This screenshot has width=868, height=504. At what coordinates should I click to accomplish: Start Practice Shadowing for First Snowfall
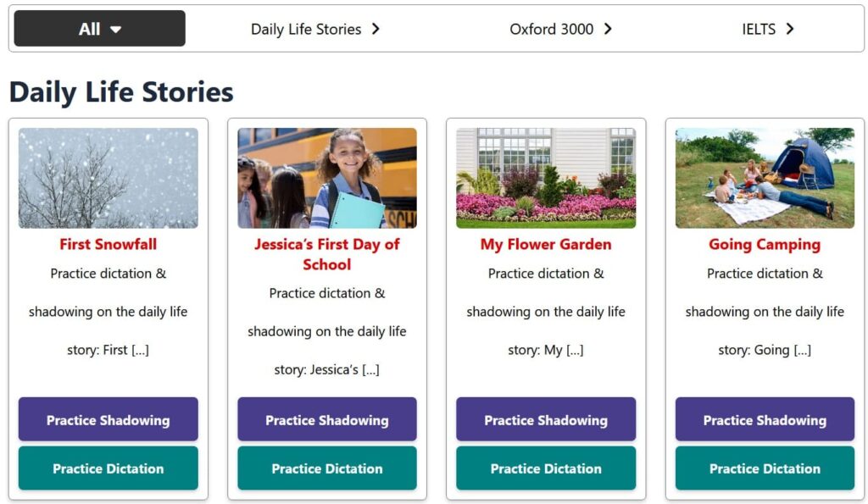click(108, 420)
